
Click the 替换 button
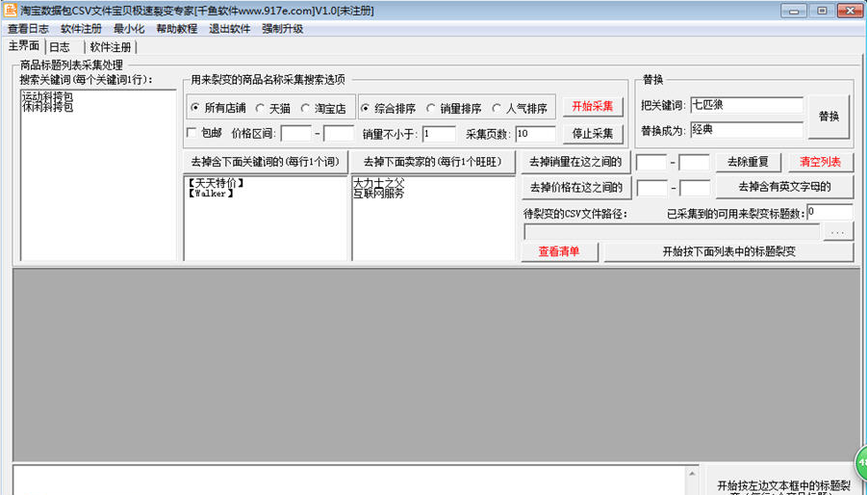pyautogui.click(x=829, y=117)
